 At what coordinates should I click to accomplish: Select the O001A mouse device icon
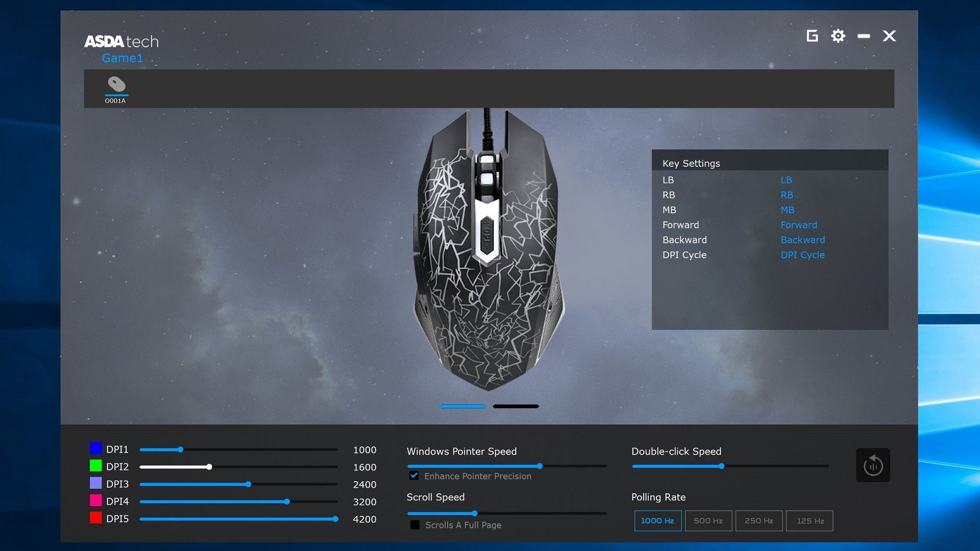[x=116, y=87]
